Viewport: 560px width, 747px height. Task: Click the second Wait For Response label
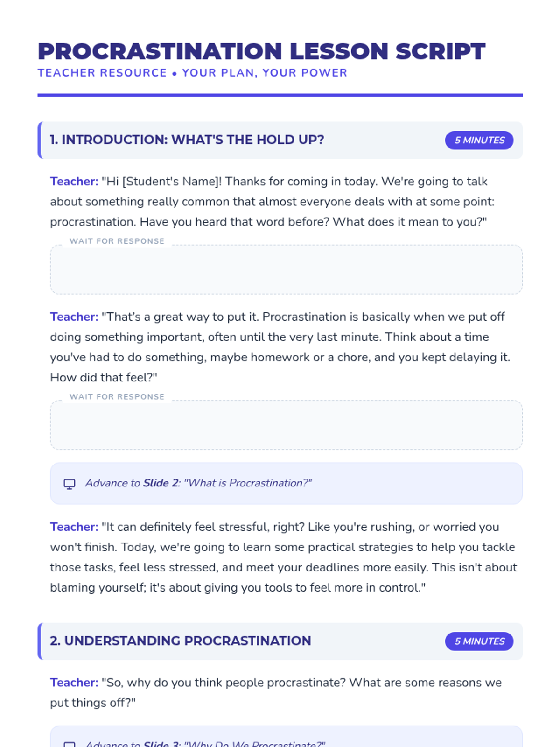(x=117, y=396)
